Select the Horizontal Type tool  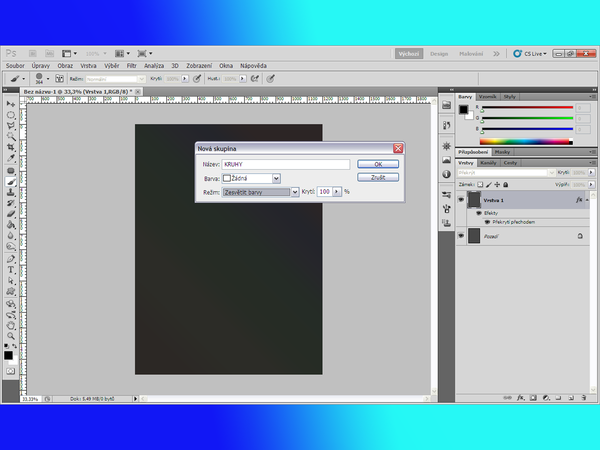pos(10,270)
